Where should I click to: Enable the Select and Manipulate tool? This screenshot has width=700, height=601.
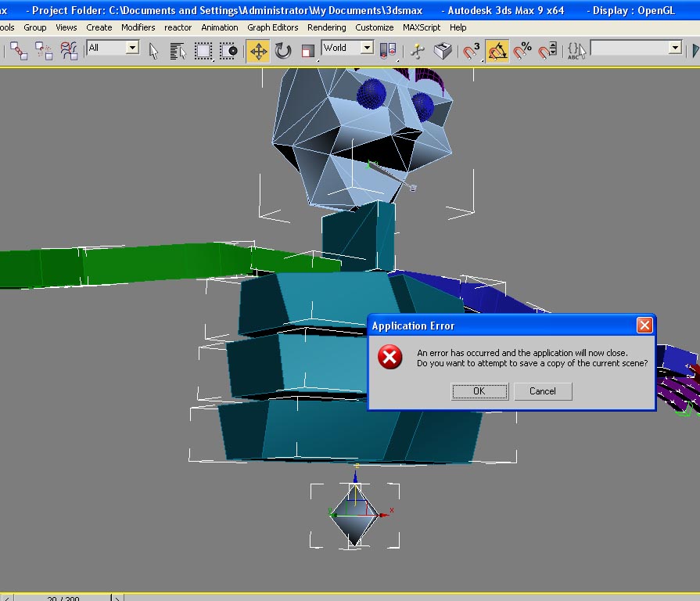pos(418,51)
